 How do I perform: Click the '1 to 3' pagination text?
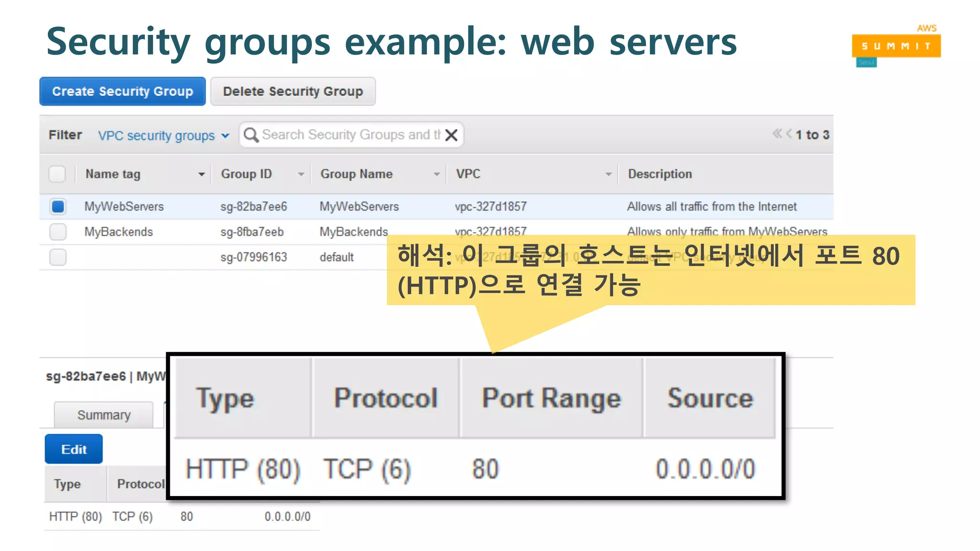pyautogui.click(x=813, y=135)
